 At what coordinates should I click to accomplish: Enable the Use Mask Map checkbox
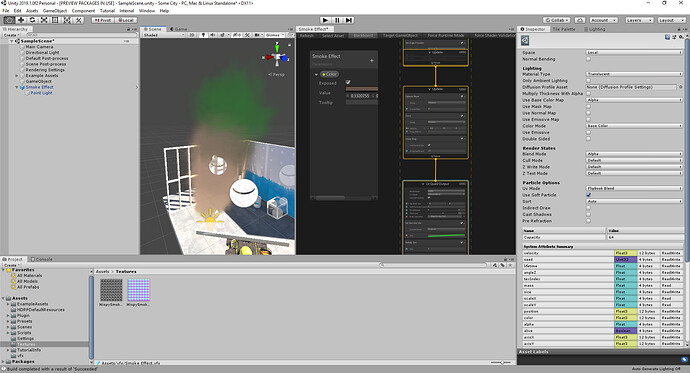click(x=588, y=106)
